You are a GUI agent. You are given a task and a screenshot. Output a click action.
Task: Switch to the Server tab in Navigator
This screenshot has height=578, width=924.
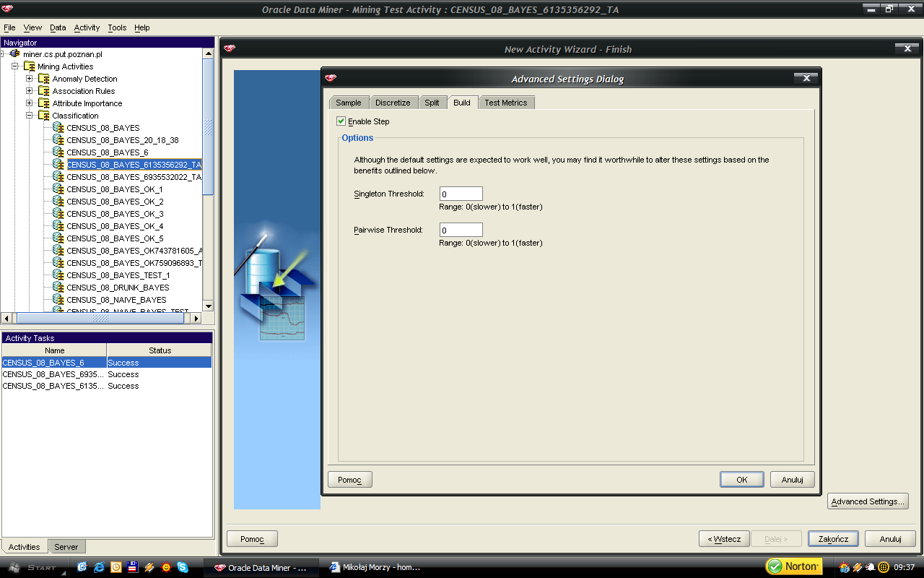pos(66,547)
